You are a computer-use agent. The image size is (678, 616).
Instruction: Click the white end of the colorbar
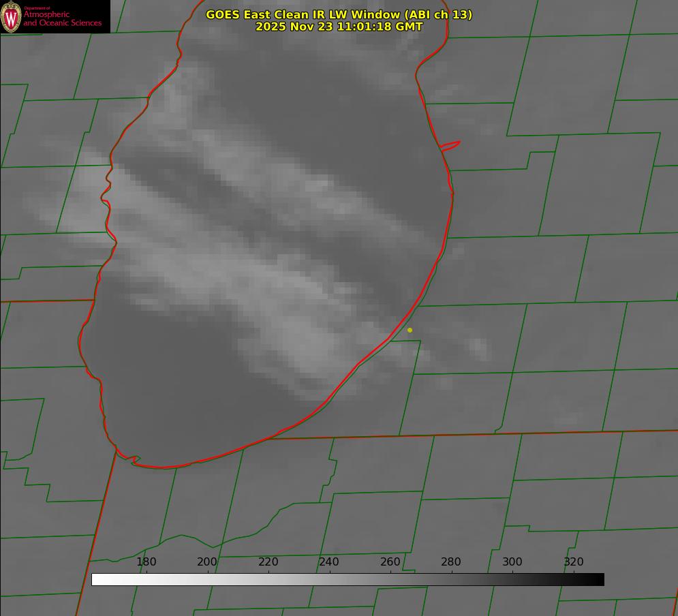(x=97, y=579)
